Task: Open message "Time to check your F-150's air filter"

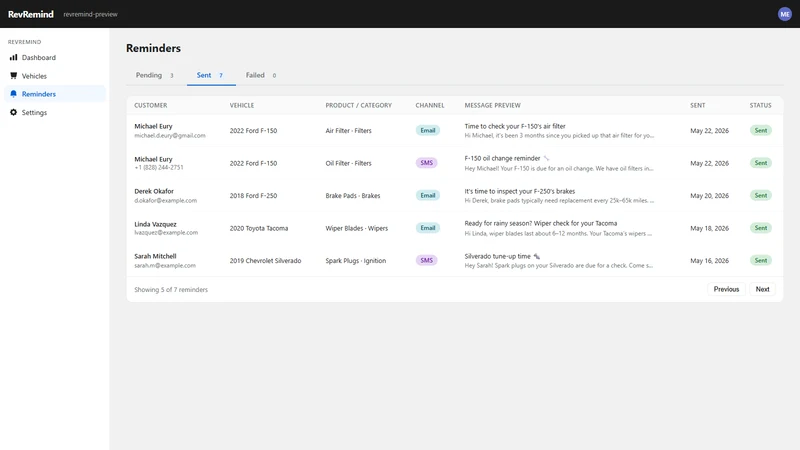Action: pyautogui.click(x=515, y=126)
